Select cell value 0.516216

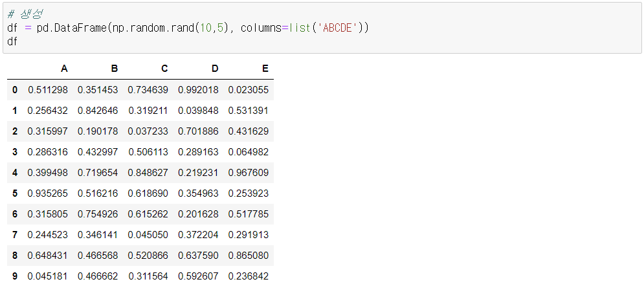(x=98, y=193)
